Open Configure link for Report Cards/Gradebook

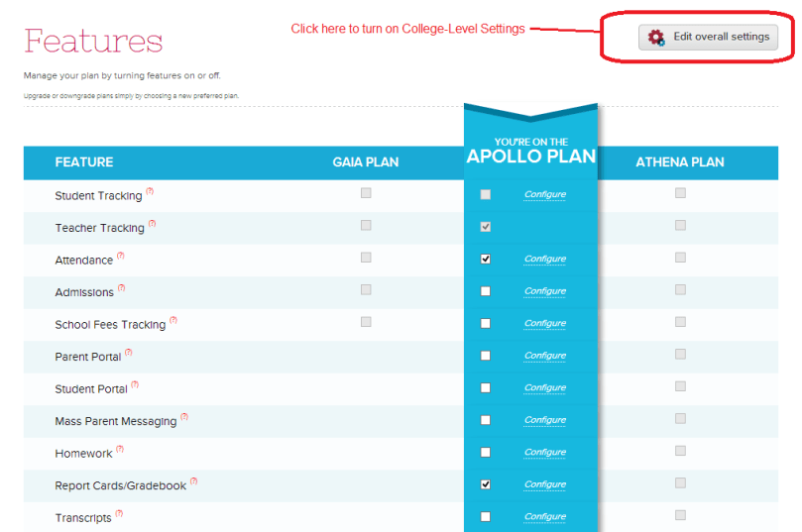tap(545, 484)
